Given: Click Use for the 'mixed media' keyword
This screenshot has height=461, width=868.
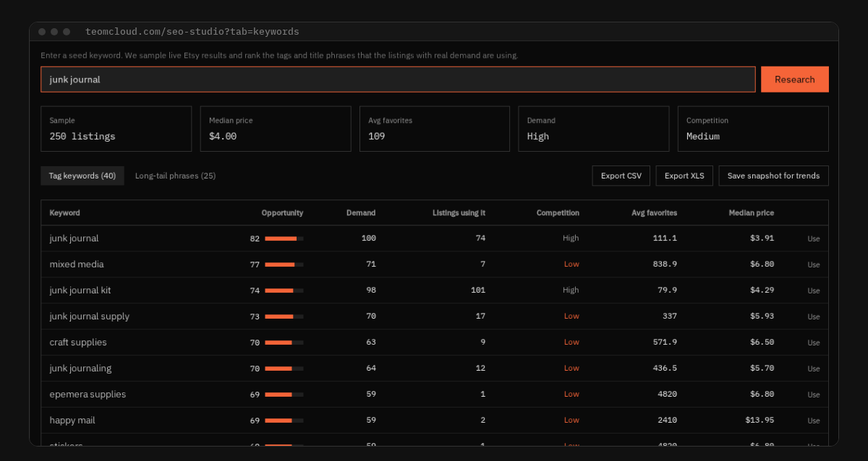Looking at the screenshot, I should pos(814,264).
